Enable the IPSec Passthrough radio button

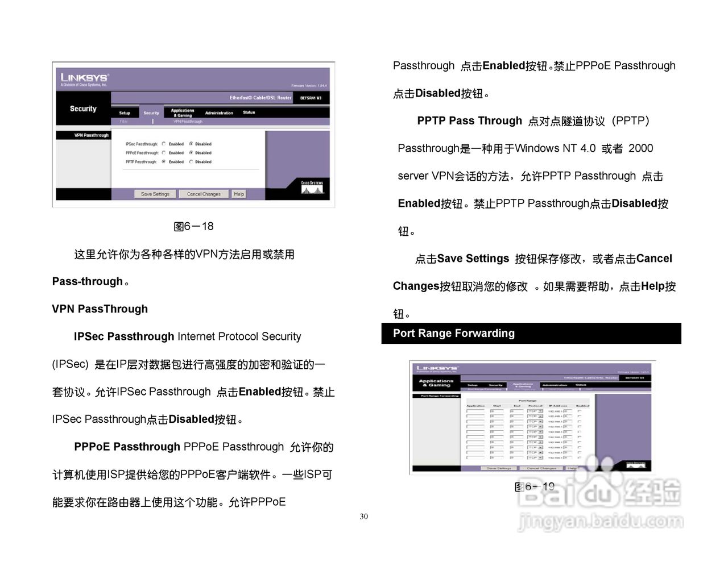coord(163,144)
